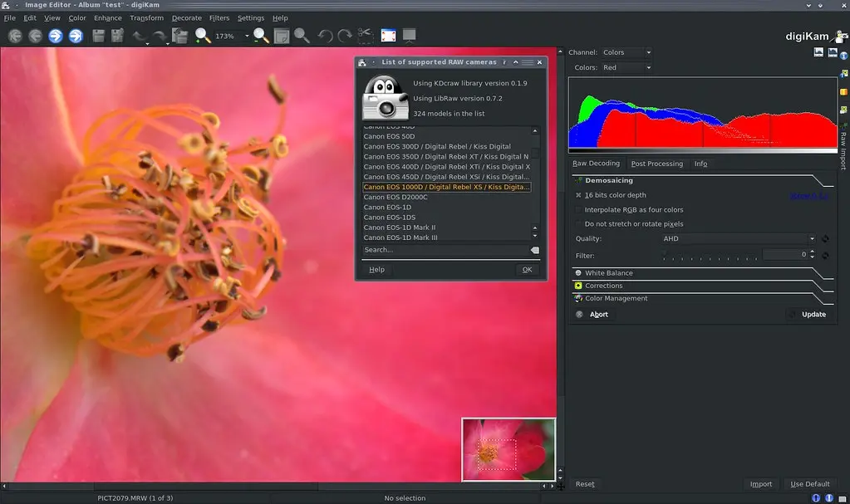Open the Channel dropdown showing Colors

[626, 51]
